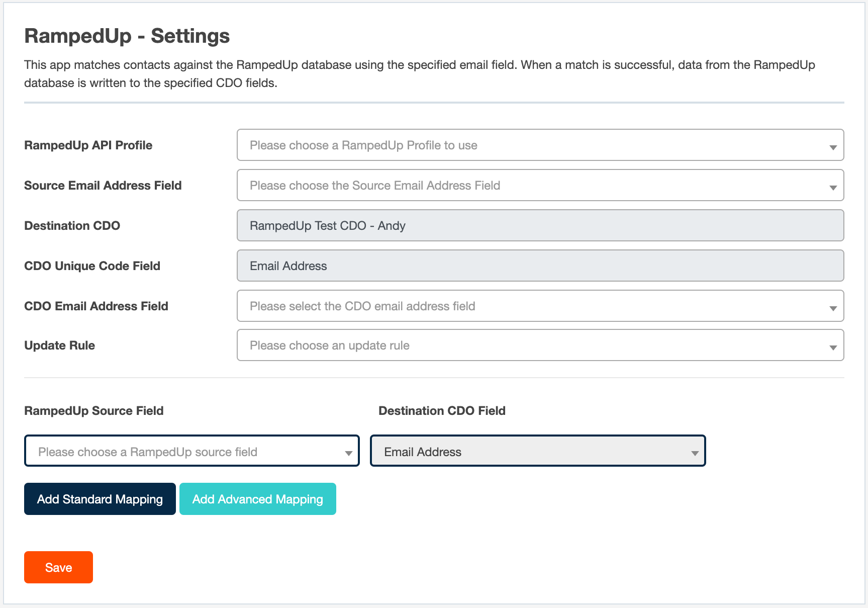This screenshot has height=608, width=868.
Task: Click the app description paragraph text
Action: (420, 74)
